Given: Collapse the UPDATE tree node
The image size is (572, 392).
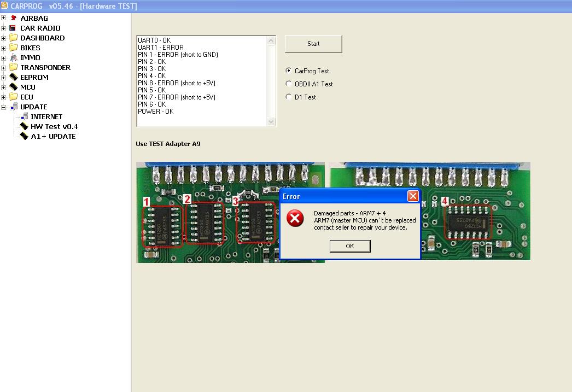Looking at the screenshot, I should (x=4, y=107).
